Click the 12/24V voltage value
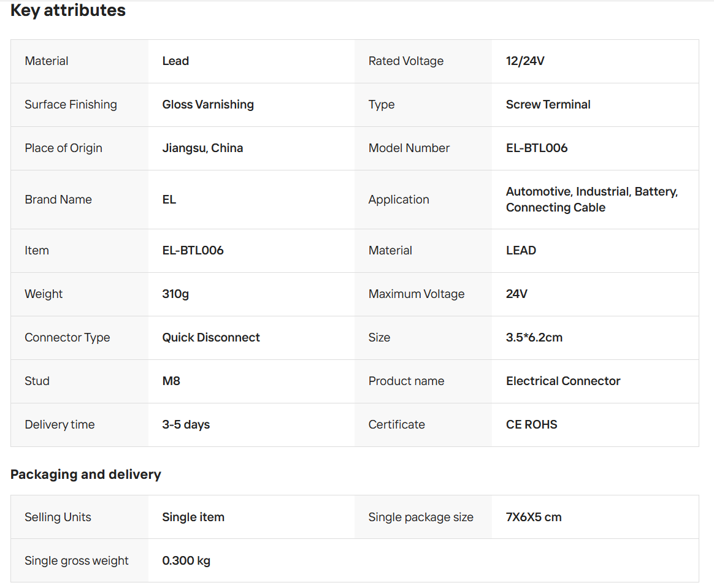 coord(525,61)
